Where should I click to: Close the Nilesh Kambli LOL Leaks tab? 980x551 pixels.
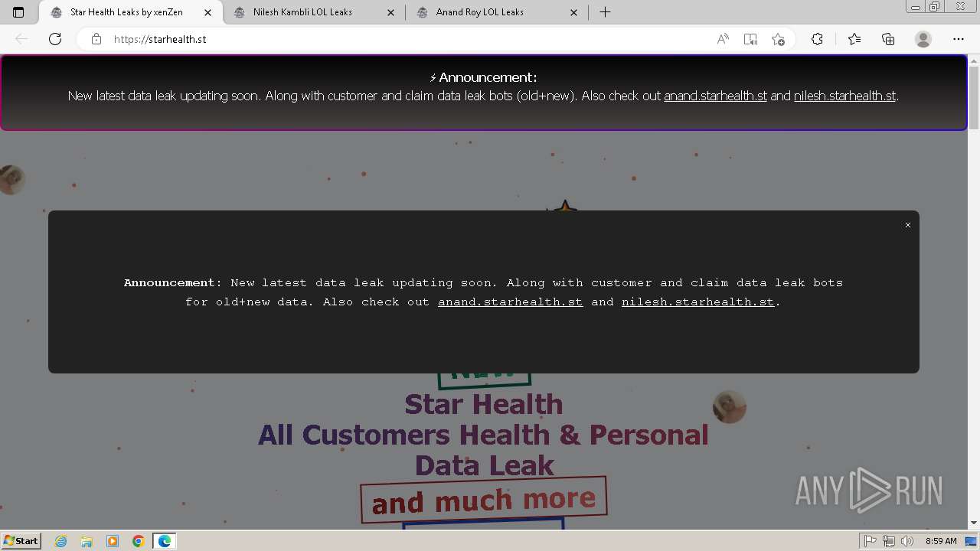click(x=391, y=12)
